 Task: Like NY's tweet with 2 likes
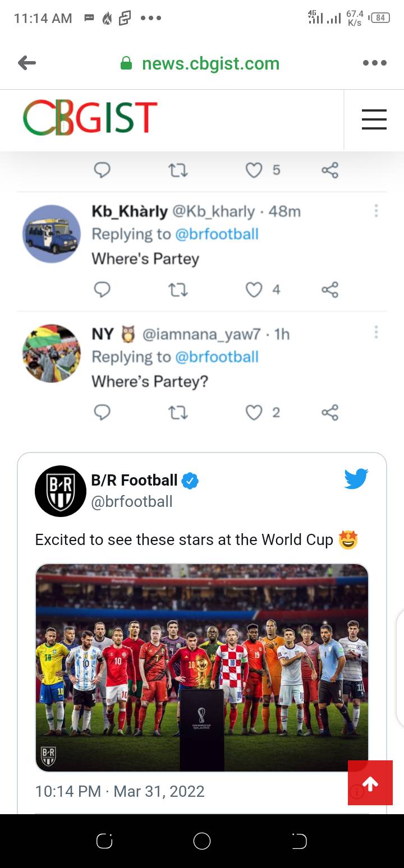tap(254, 413)
